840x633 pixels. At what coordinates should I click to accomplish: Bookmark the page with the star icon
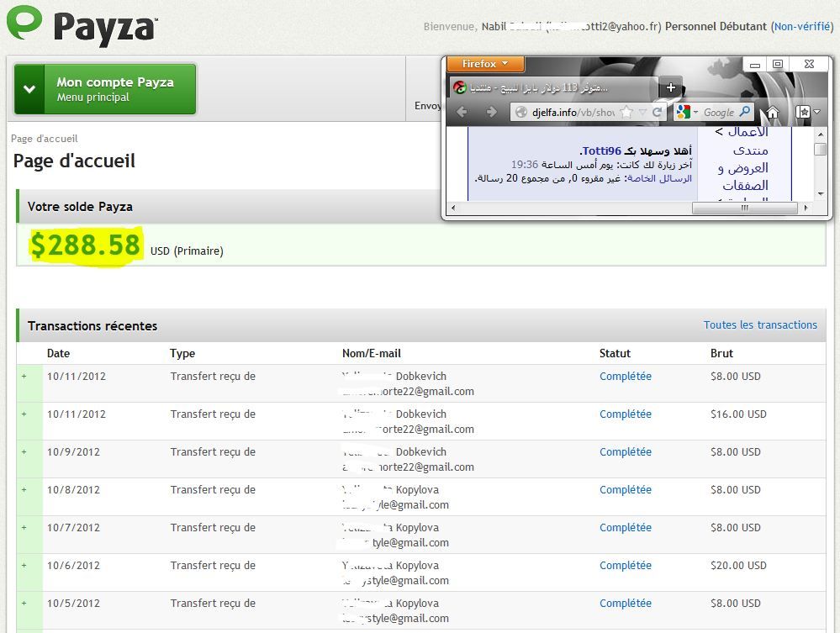(626, 112)
